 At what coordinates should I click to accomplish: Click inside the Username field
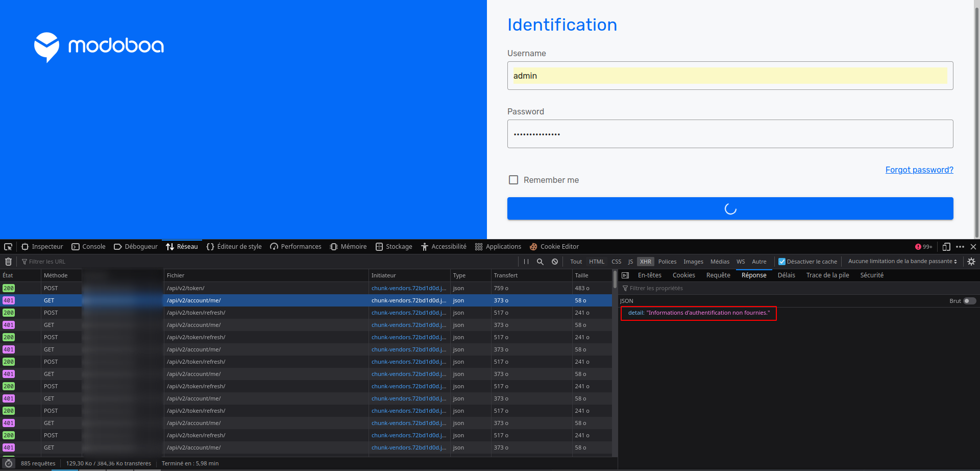coord(730,76)
